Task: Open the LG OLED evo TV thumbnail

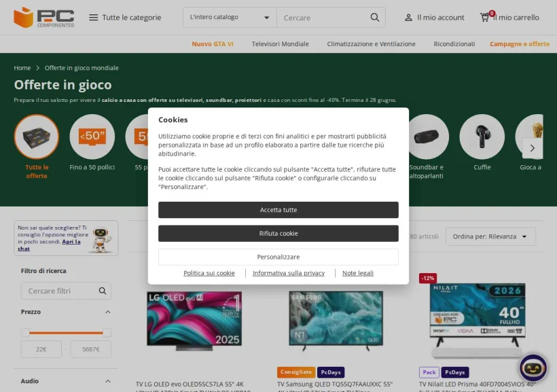Action: [x=194, y=321]
